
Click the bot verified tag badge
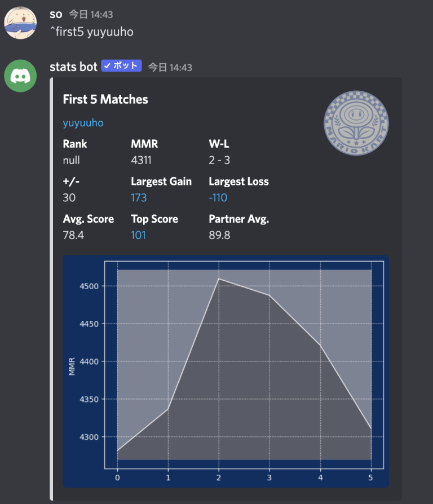(x=121, y=66)
